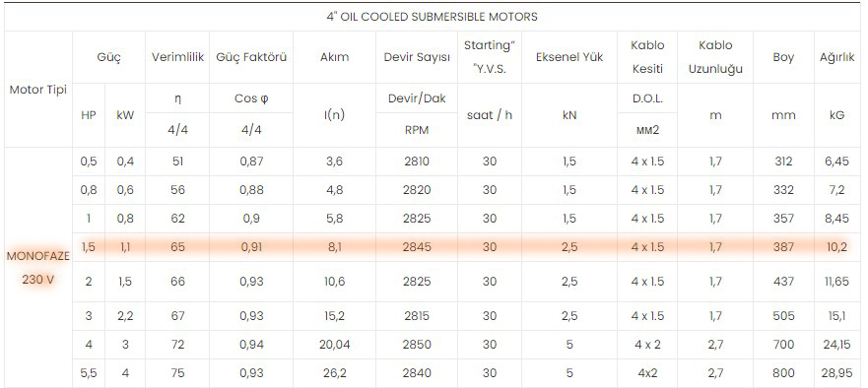
Task: Select the 5,5 HP row cell
Action: [x=89, y=373]
